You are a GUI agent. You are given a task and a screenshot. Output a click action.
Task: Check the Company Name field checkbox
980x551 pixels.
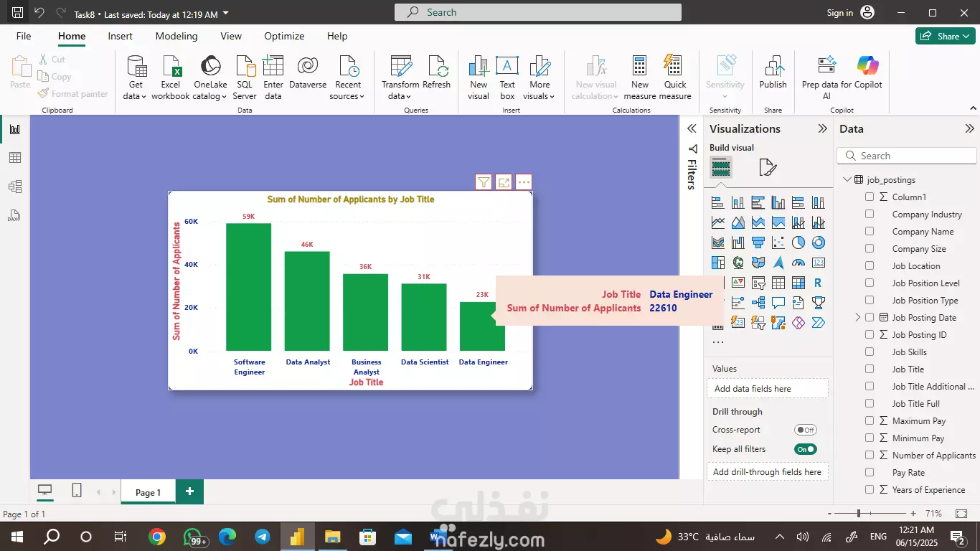click(870, 231)
